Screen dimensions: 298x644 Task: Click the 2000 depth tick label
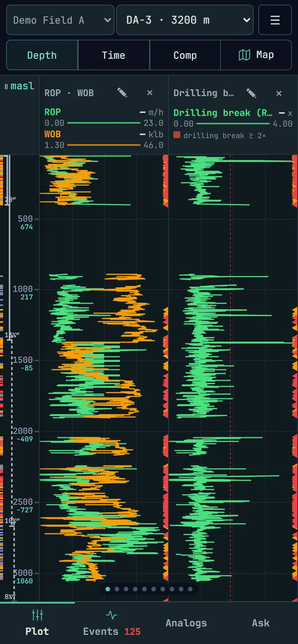pyautogui.click(x=23, y=431)
